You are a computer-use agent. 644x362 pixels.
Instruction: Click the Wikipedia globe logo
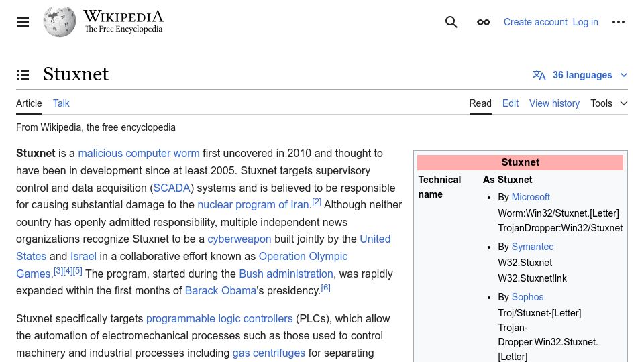point(60,21)
